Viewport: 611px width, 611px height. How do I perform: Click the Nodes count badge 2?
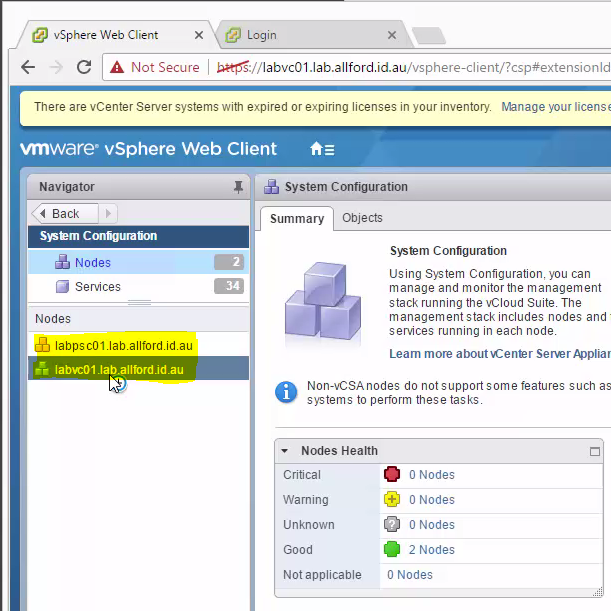coord(229,262)
